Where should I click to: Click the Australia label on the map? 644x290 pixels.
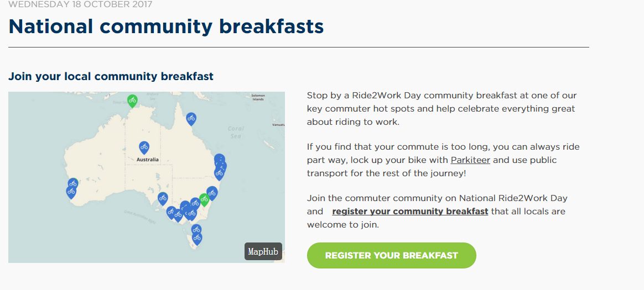tap(148, 160)
